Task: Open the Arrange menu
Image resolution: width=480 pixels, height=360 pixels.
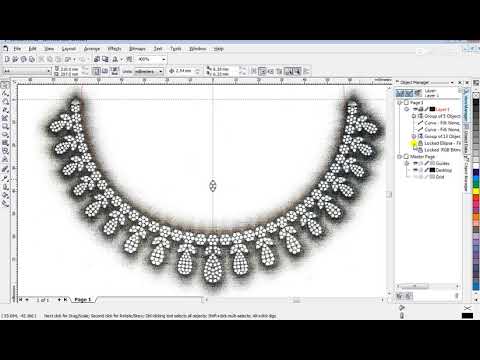Action: click(92, 49)
